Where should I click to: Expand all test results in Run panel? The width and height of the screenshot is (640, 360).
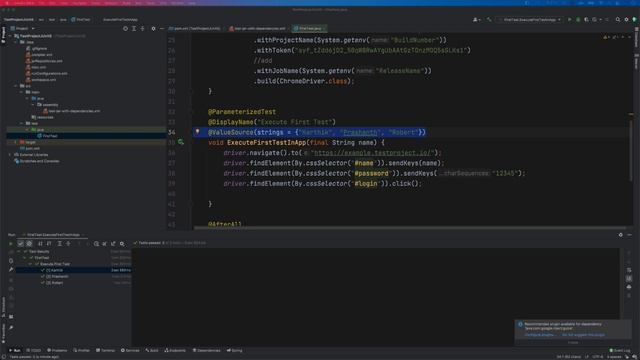pos(60,244)
